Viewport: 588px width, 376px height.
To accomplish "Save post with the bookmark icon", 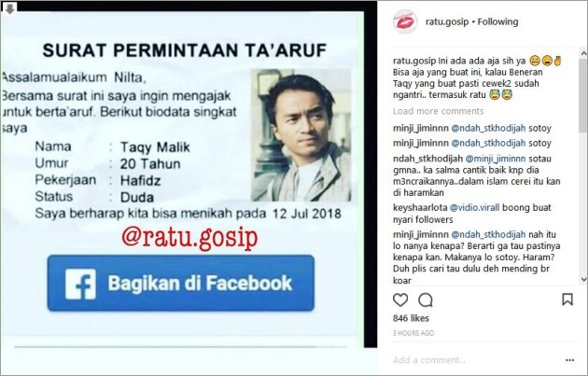I will click(567, 299).
